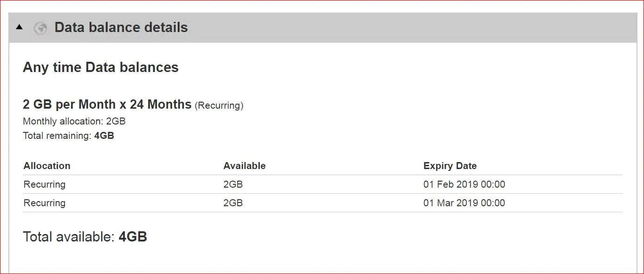Click the Available column header
This screenshot has width=644, height=274.
245,166
